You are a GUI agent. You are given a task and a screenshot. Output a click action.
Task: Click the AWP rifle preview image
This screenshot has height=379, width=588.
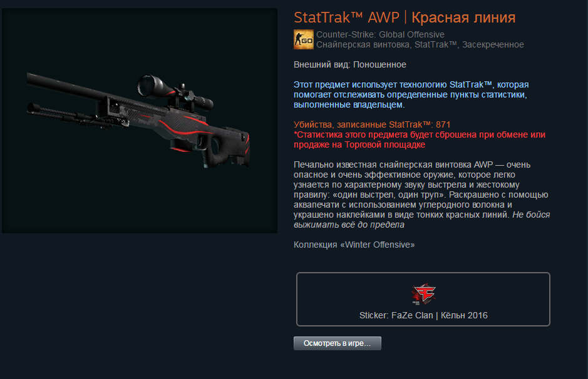point(140,121)
